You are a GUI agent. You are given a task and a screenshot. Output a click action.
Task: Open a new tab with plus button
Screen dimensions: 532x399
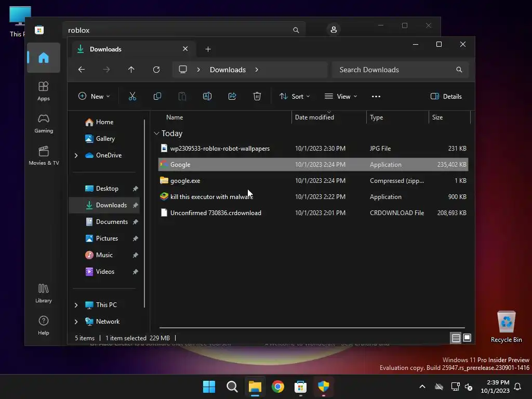pos(208,49)
